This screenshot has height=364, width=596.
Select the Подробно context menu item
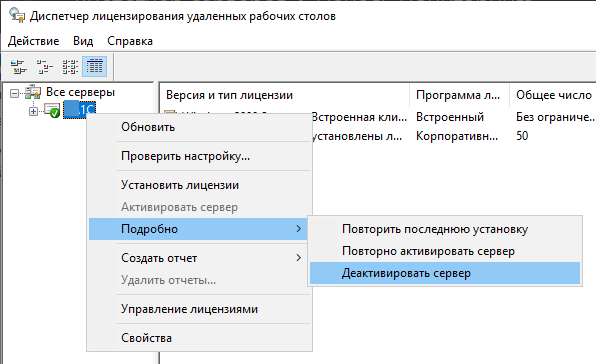coord(199,229)
